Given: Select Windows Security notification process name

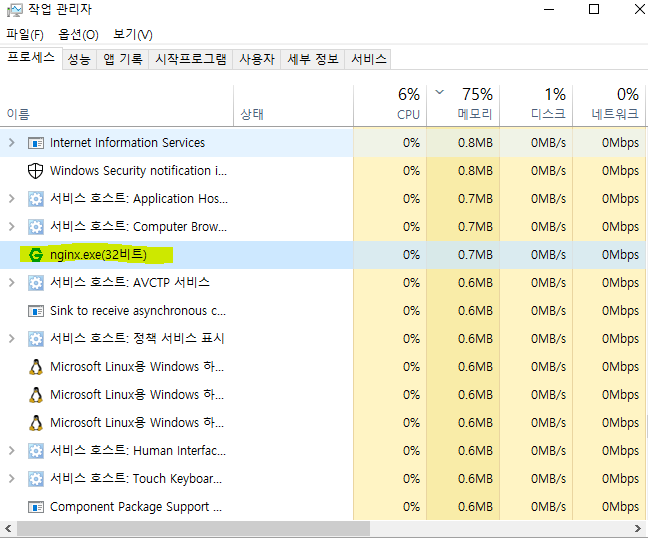Looking at the screenshot, I should click(138, 171).
